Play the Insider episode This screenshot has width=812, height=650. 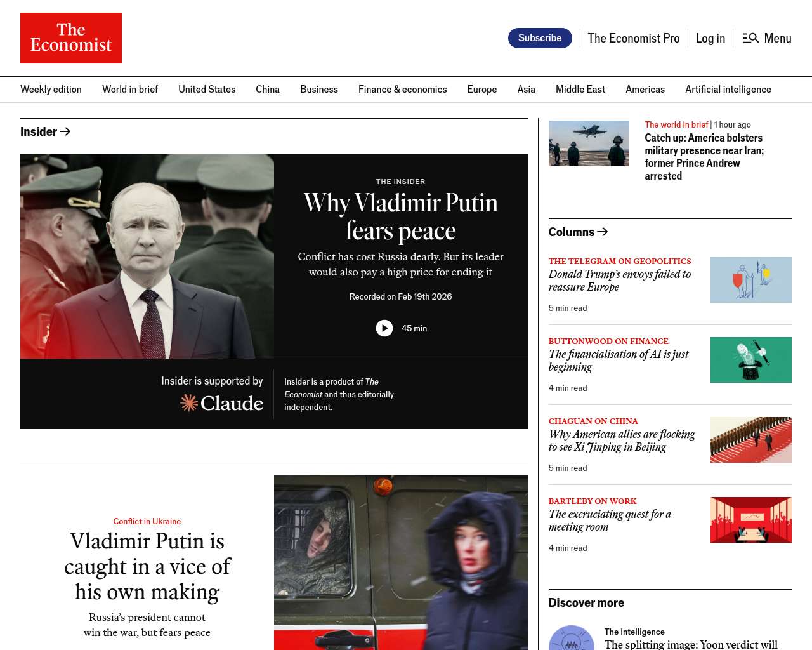(384, 328)
